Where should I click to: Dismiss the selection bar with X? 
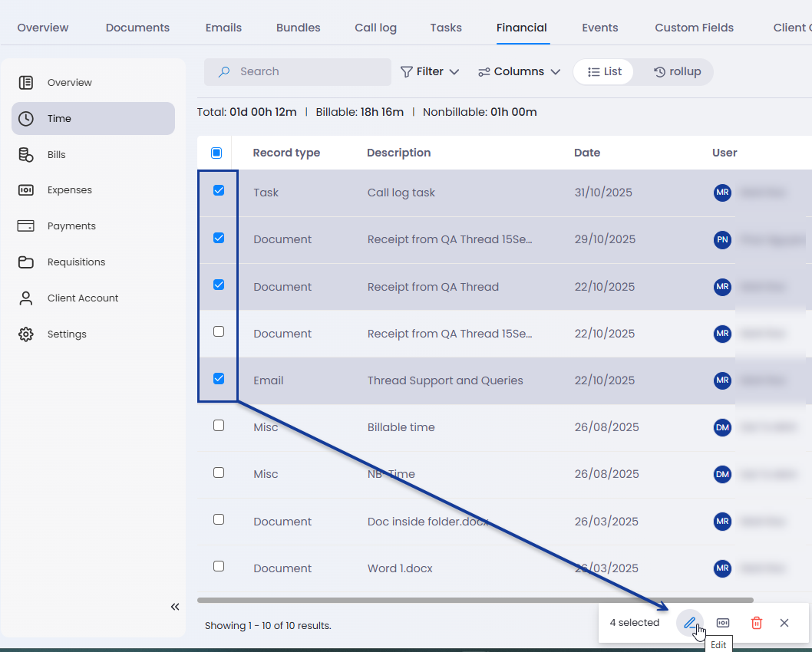click(x=784, y=623)
